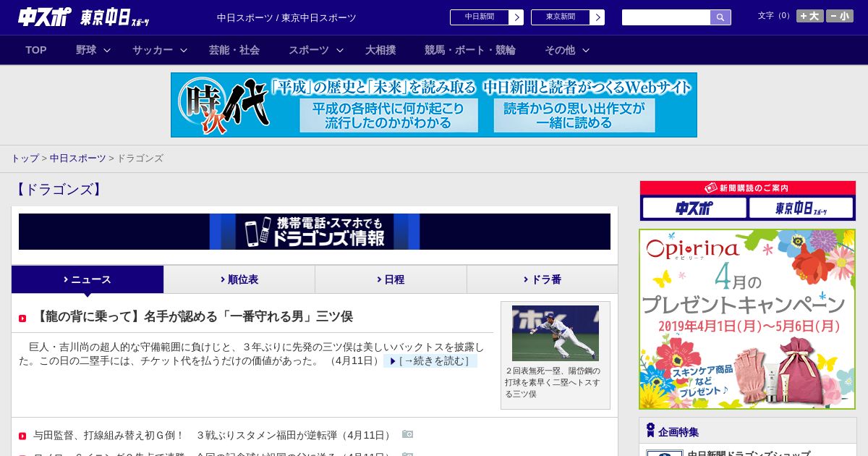Open 龍の背に乗って headline article

click(x=194, y=316)
